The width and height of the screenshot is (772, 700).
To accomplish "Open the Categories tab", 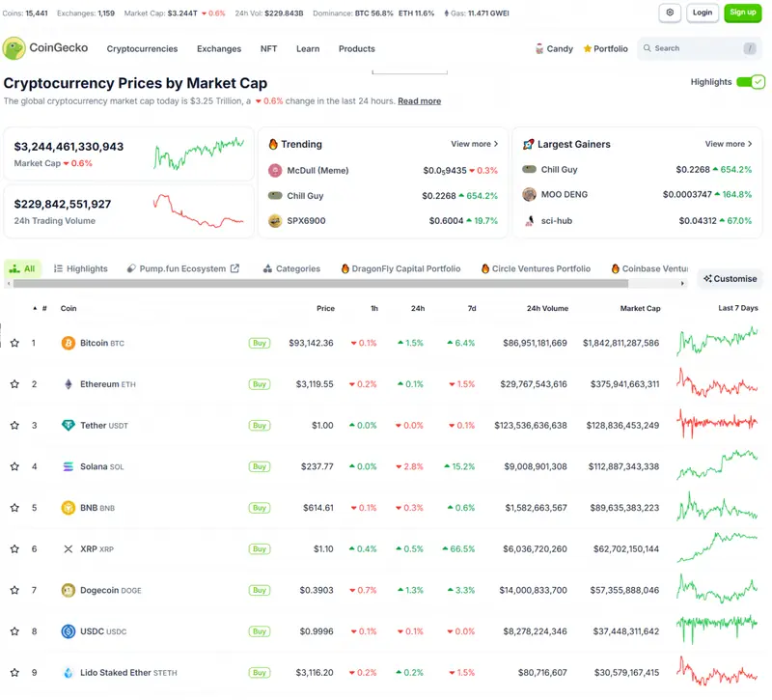I will 291,268.
